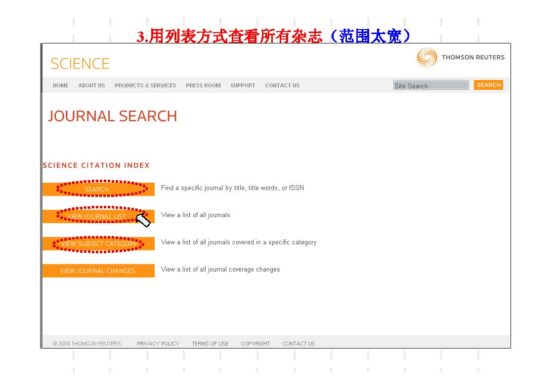
Task: Click the JOURNAL SEARCH page heading
Action: click(x=112, y=116)
